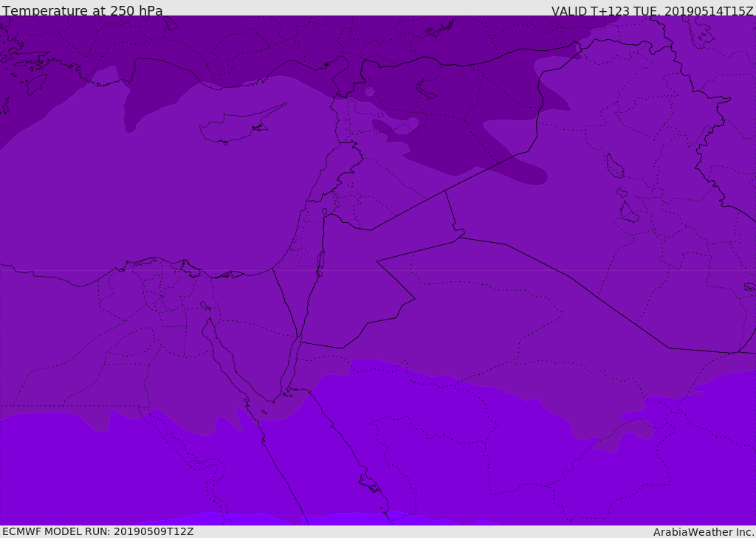Click the 'VALID T+123 TUE. 20190514T15Z' label
This screenshot has height=538, width=756.
pos(653,11)
